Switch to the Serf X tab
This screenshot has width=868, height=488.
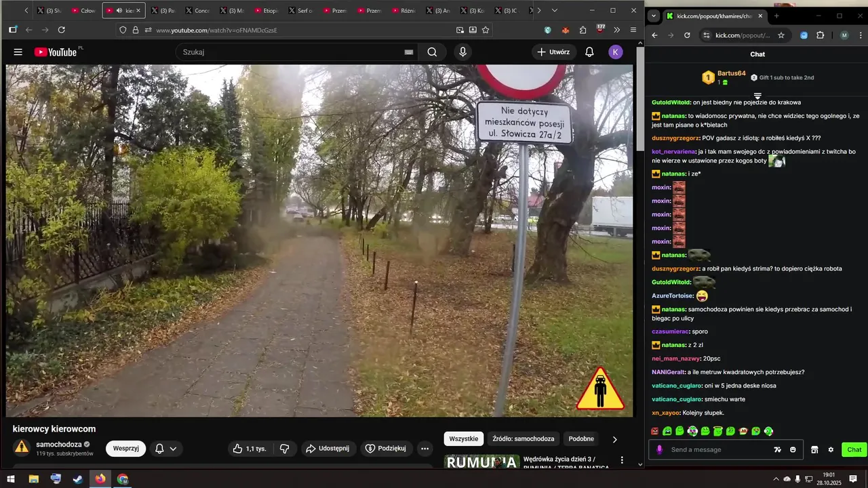300,11
